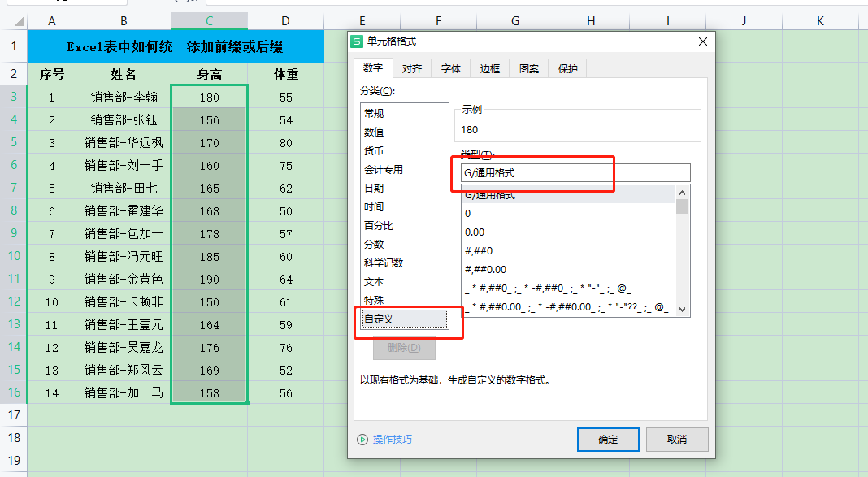Close the 单元格格式 dialog
868x477 pixels.
[x=702, y=41]
